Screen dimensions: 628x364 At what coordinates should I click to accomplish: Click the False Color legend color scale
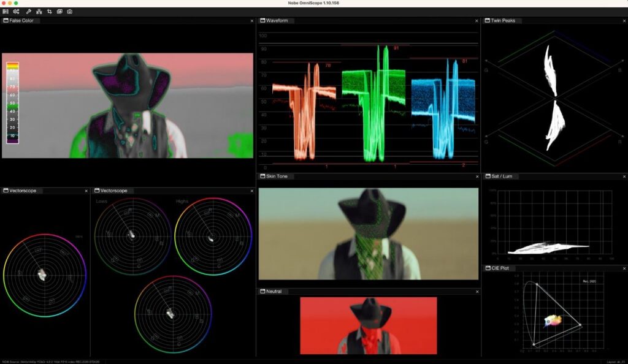point(12,103)
